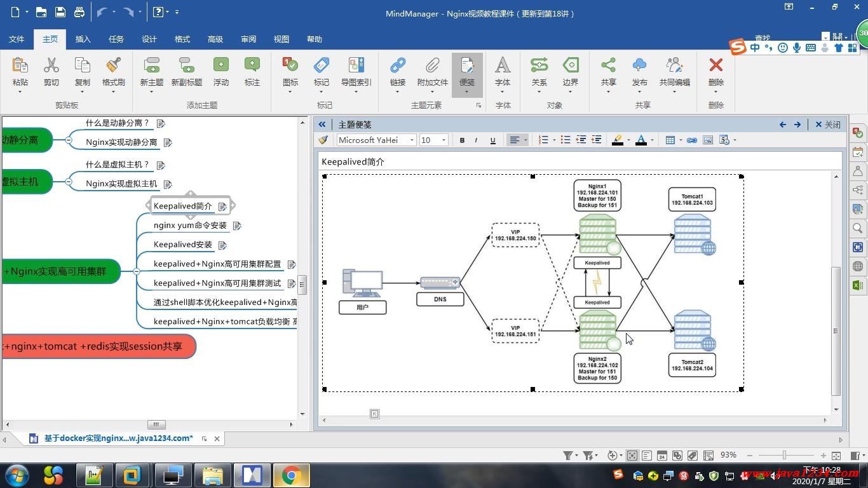Switch to the 设计 ribbon tab
868x488 pixels.
point(149,39)
